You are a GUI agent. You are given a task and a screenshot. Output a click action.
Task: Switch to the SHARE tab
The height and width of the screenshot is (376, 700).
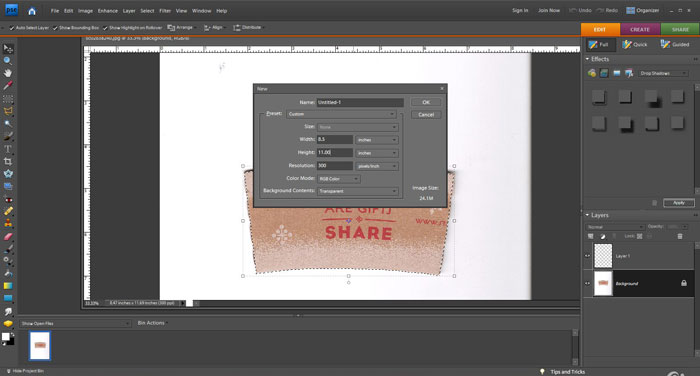680,29
